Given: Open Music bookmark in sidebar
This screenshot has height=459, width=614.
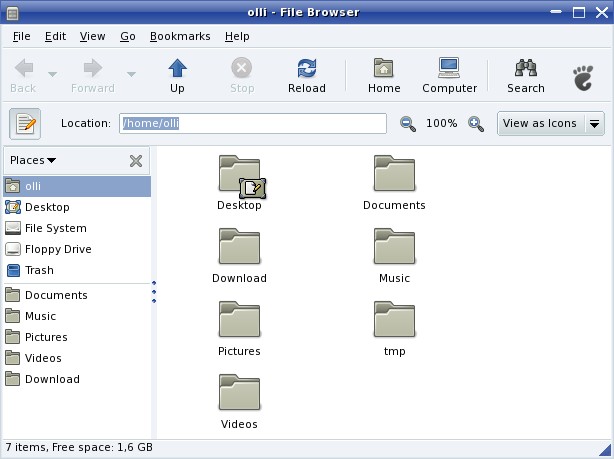Looking at the screenshot, I should click(x=77, y=316).
